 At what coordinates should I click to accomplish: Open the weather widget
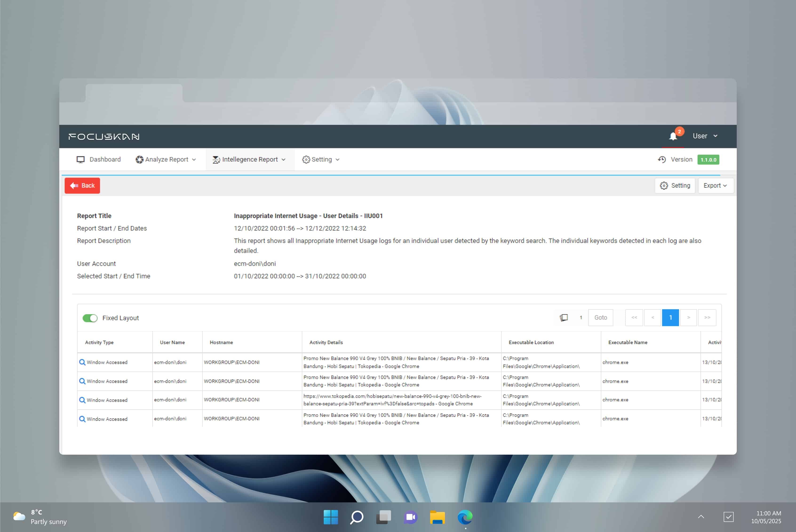[40, 517]
